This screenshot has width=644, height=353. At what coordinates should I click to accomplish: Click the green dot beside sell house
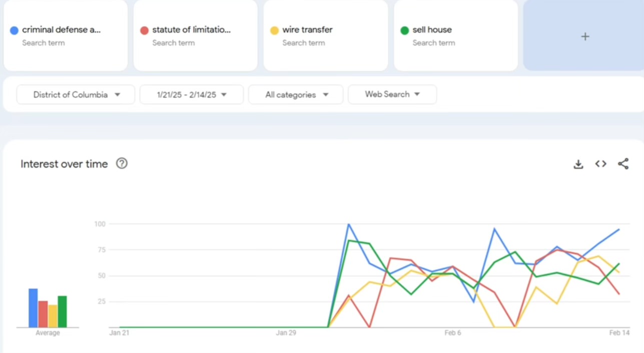pyautogui.click(x=404, y=31)
